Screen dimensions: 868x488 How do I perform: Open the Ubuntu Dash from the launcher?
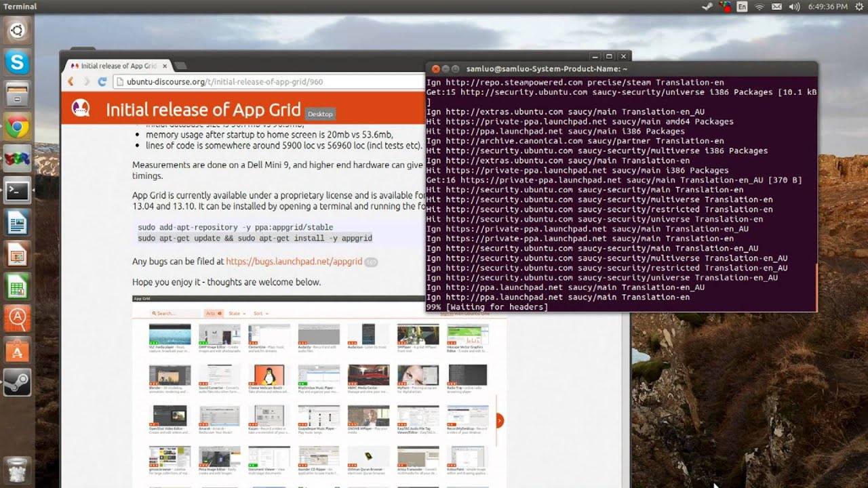click(x=17, y=30)
